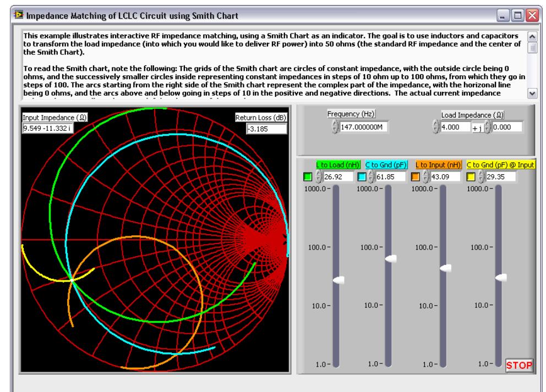Click the Smith chart plot area

[x=155, y=240]
